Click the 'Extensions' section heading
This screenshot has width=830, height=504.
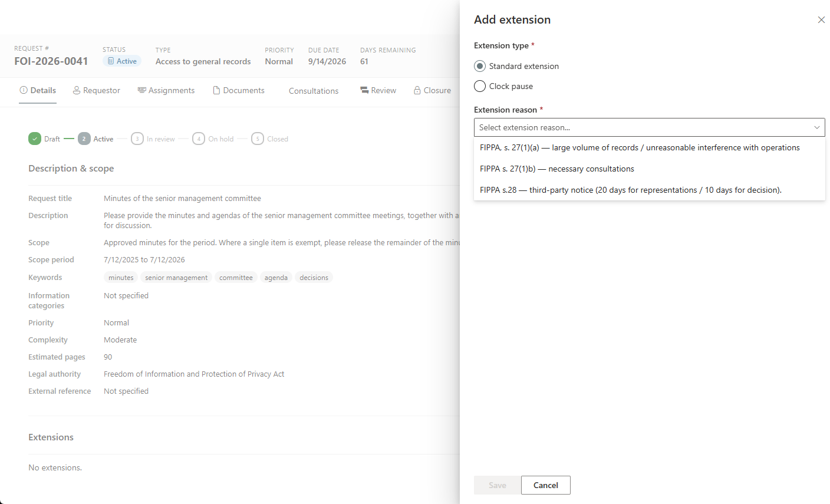(x=51, y=437)
